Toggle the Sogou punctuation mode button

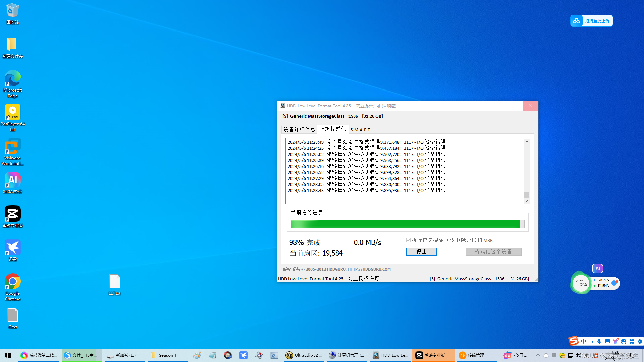(x=591, y=341)
